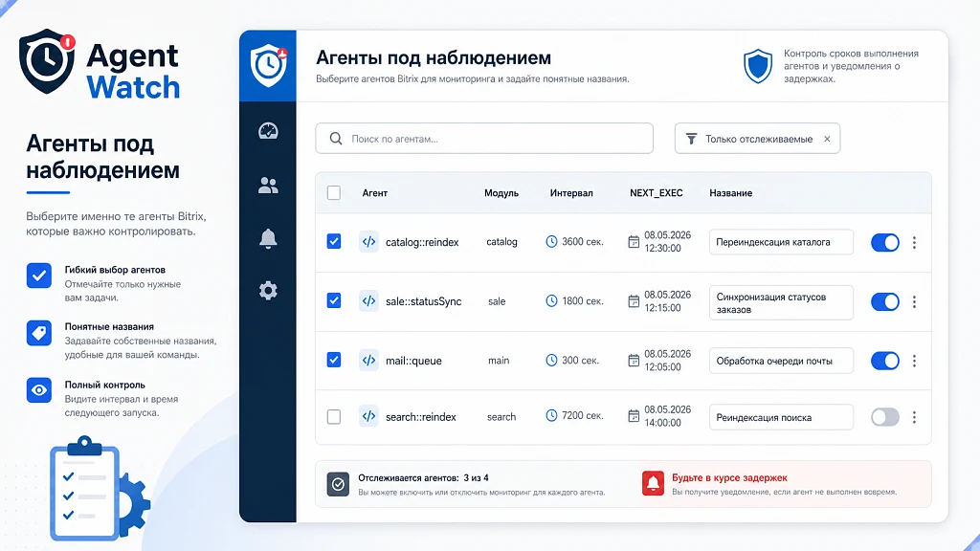
Task: Click the code icon next to catalog::reindex
Action: coord(368,242)
